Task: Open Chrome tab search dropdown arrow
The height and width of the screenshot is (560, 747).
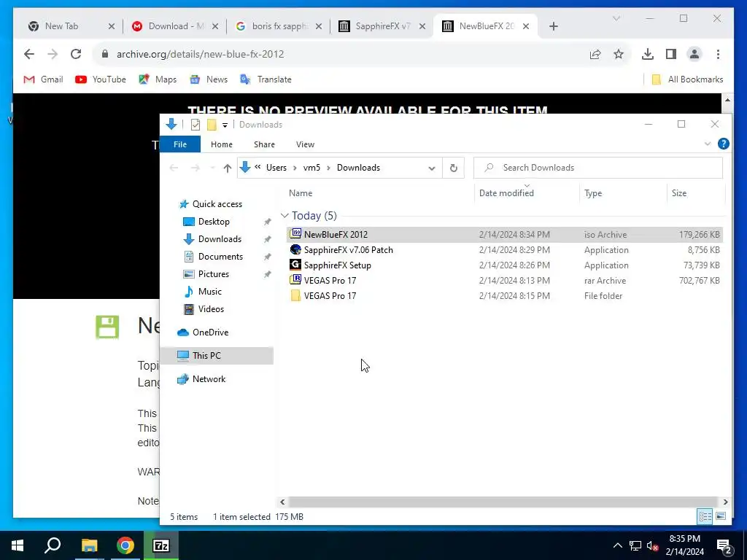Action: 616,18
